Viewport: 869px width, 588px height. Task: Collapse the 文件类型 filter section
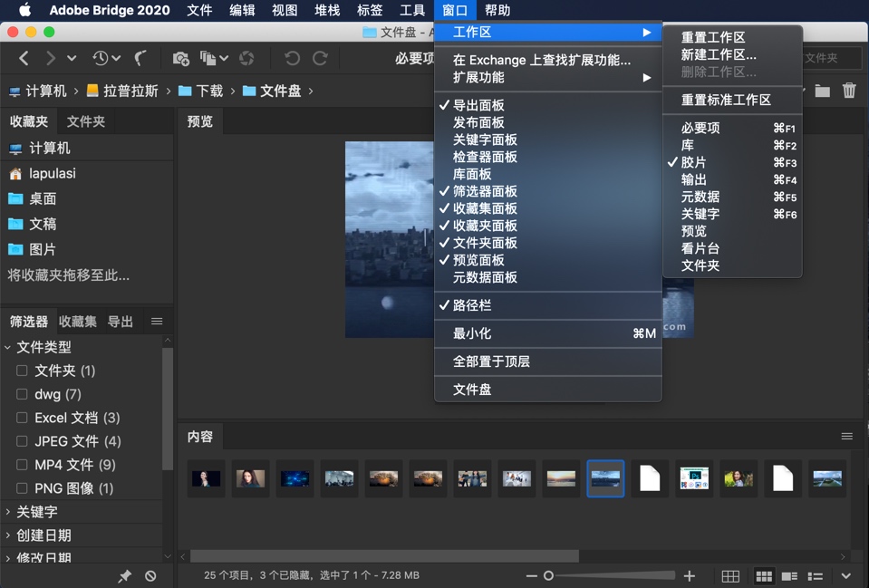[7, 347]
